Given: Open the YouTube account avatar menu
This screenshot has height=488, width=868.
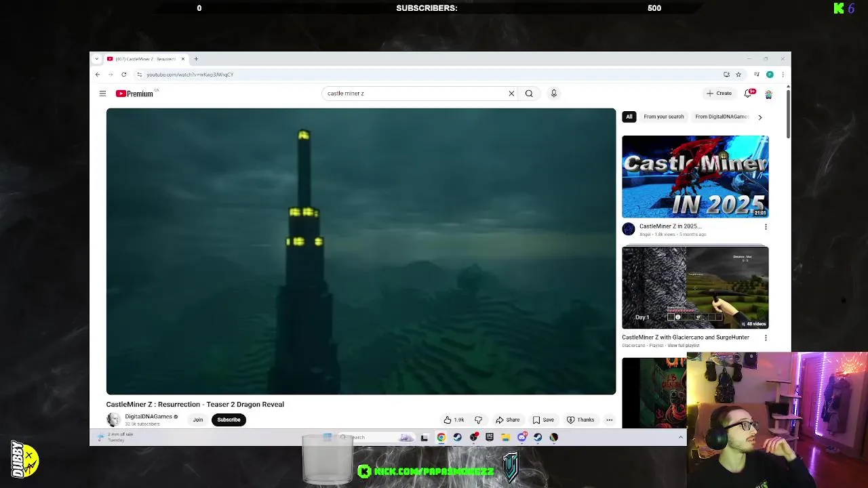Looking at the screenshot, I should point(768,94).
